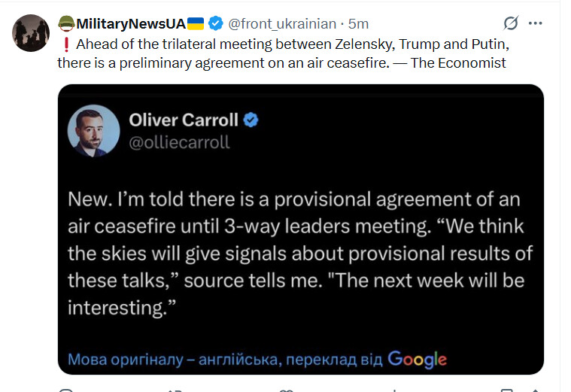This screenshot has width=571, height=392.
Task: Click the Ukrainian flag emoji after MilitaryNewsUA
Action: [195, 23]
